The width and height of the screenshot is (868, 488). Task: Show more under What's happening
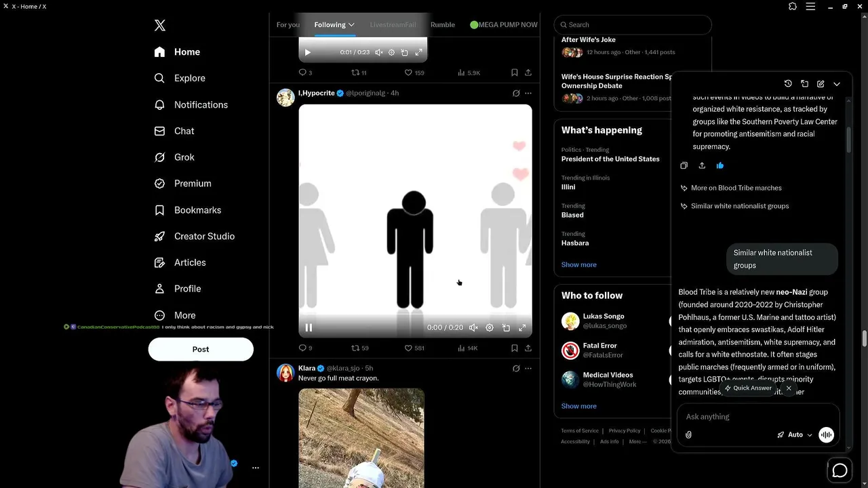tap(579, 264)
